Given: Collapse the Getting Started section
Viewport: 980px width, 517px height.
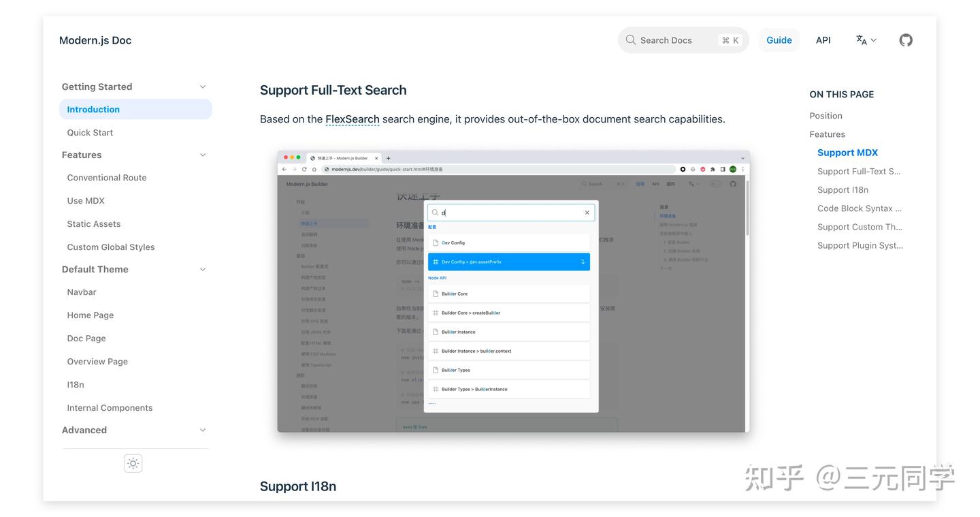Looking at the screenshot, I should click(x=202, y=87).
